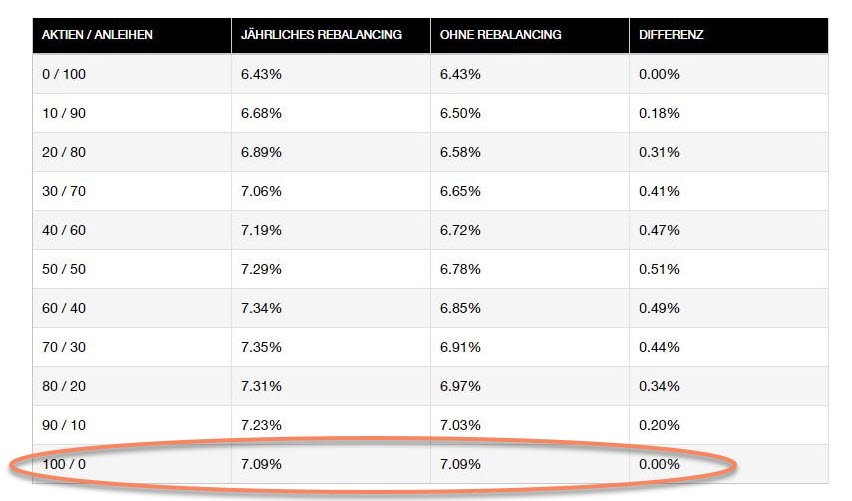Click the 7.35% yearly rebalancing value
The height and width of the screenshot is (501, 852).
[x=261, y=348]
